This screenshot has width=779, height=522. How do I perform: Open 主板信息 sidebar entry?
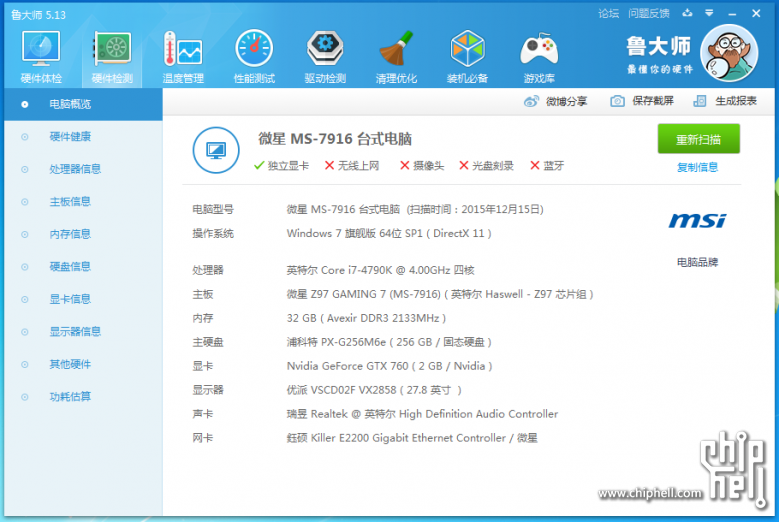point(83,202)
